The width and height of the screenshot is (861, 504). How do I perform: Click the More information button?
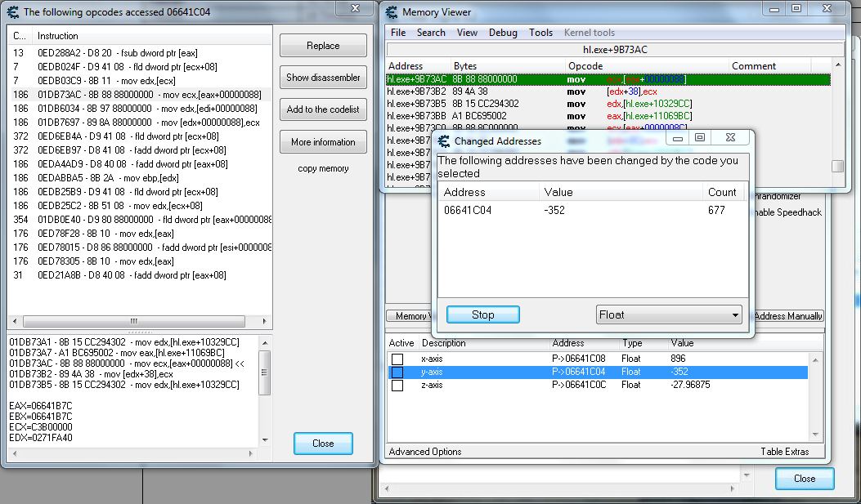click(323, 142)
